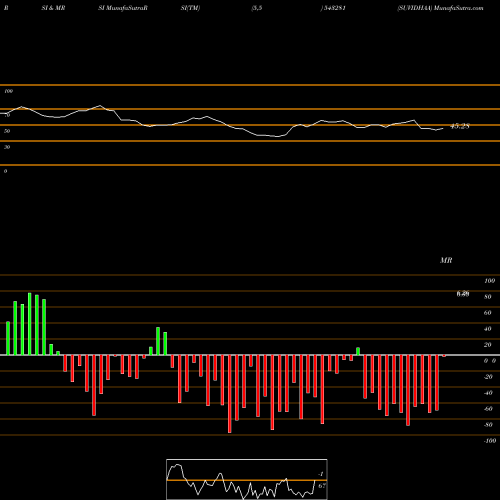Click the end point of the white RSI line

443,128
